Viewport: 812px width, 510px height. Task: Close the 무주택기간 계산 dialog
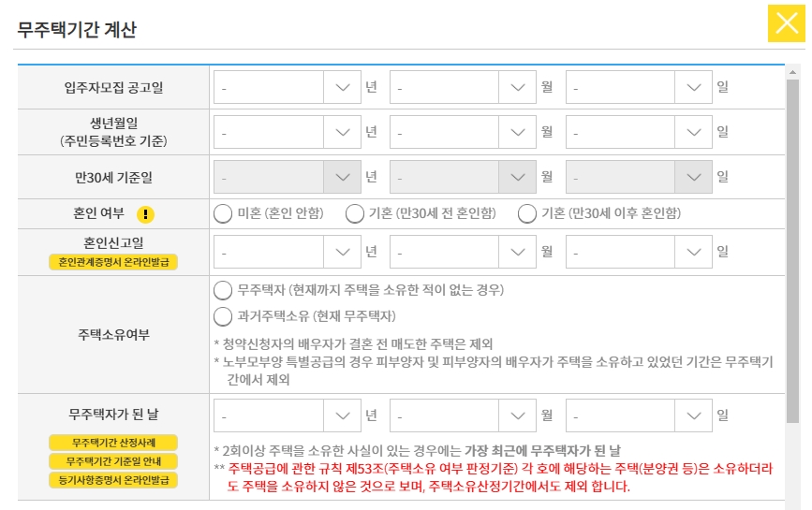point(786,23)
